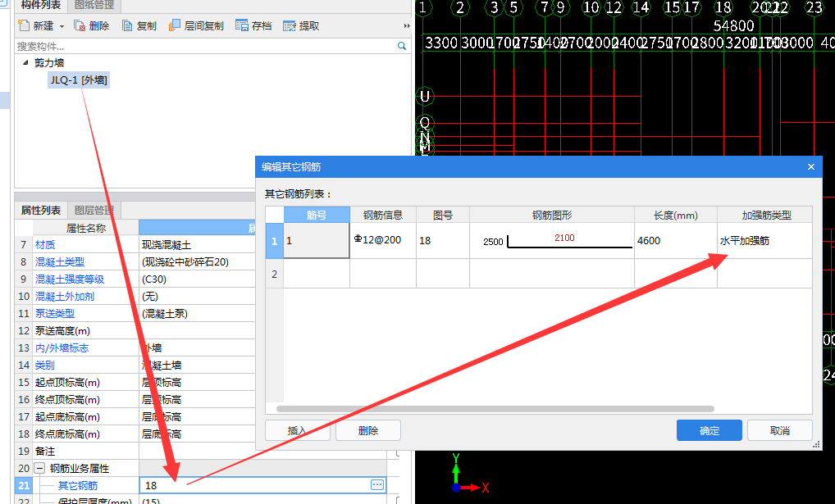Click the (C30) strength value cell
This screenshot has width=835, height=504.
tap(198, 279)
